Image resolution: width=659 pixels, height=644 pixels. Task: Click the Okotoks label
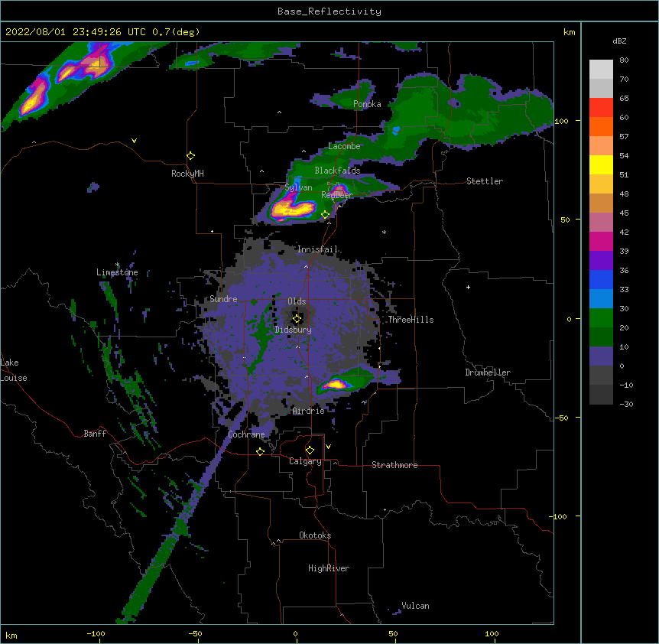pyautogui.click(x=315, y=535)
